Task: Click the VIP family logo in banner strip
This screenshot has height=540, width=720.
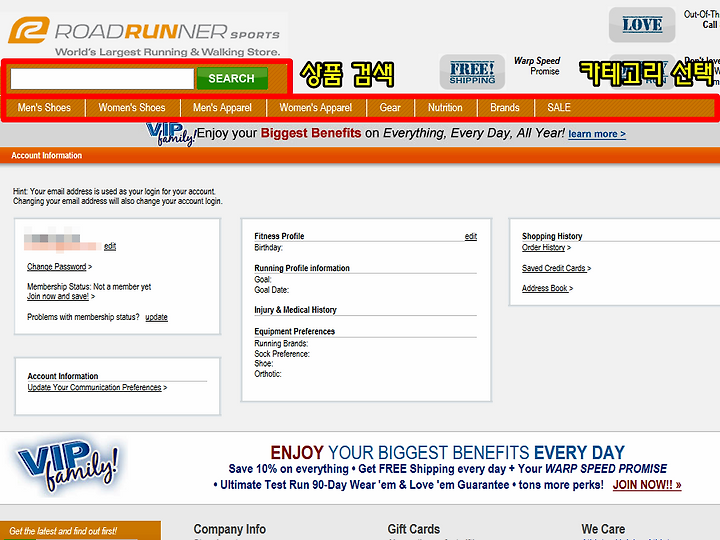Action: click(x=171, y=134)
